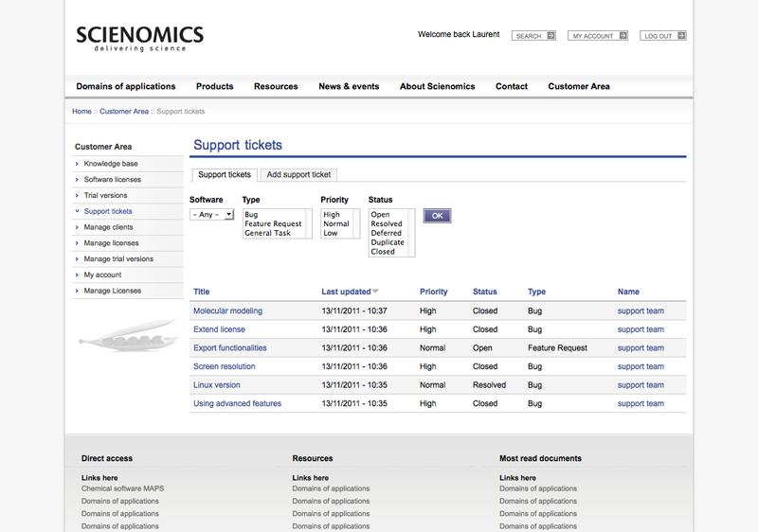Open the Extend license ticket
This screenshot has width=758, height=532.
(x=219, y=329)
